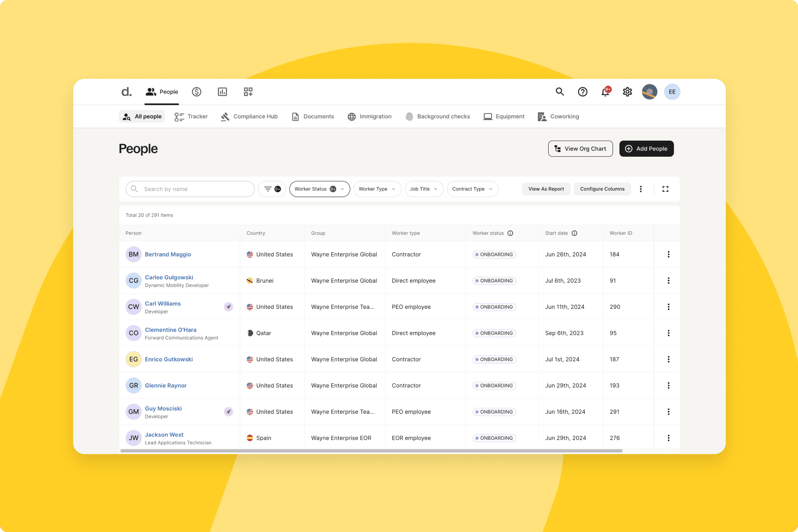Click the search magnifier icon
The height and width of the screenshot is (532, 798).
[560, 92]
